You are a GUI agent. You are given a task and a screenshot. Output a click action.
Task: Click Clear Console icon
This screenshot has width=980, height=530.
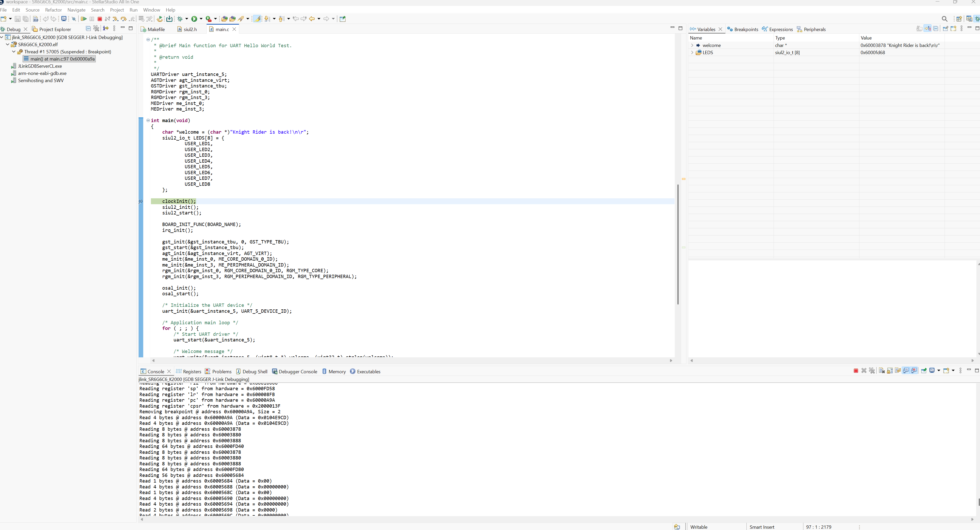point(882,371)
